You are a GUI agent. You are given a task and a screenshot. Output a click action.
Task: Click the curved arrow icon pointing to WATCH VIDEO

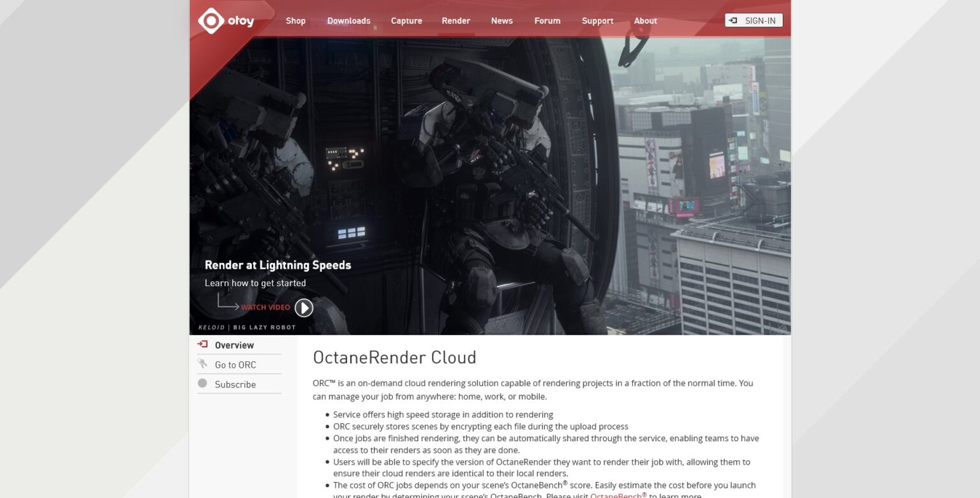[x=228, y=302]
